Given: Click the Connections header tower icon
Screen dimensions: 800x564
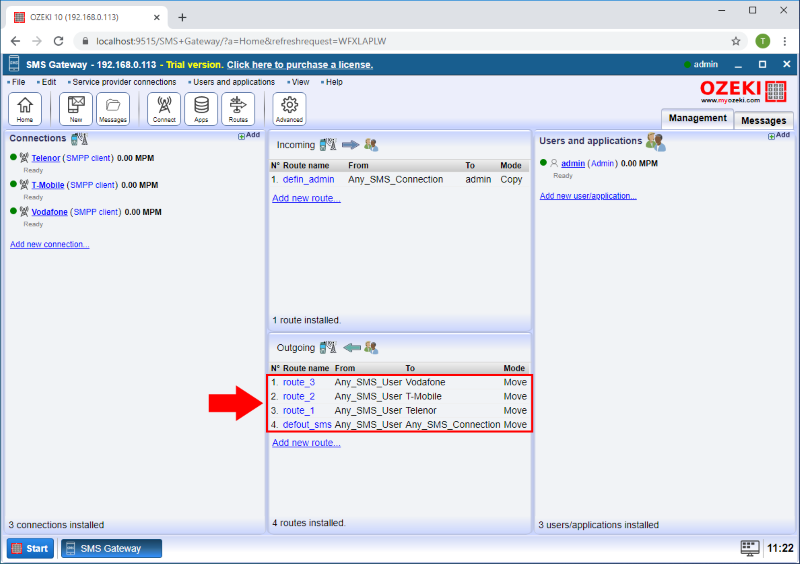Looking at the screenshot, I should point(79,138).
